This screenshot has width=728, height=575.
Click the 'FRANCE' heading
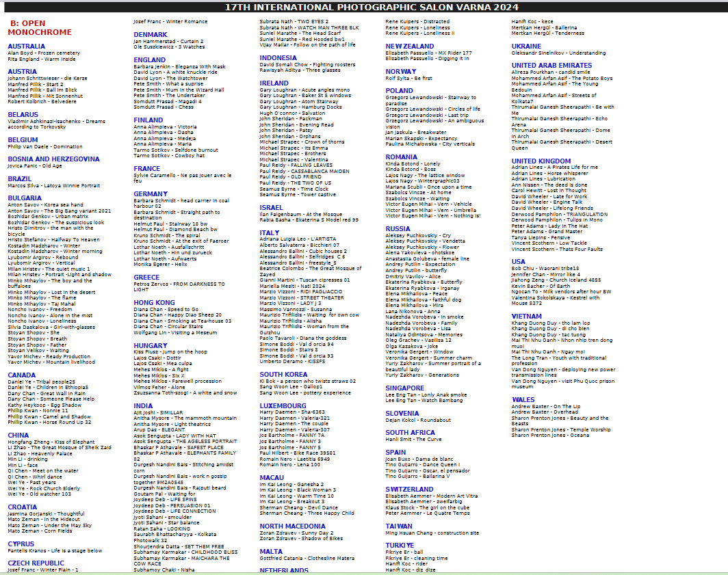tap(146, 169)
